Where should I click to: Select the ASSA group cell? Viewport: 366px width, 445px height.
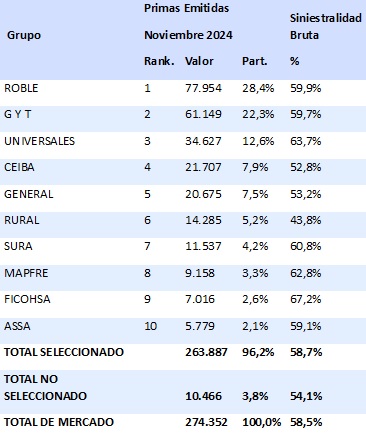[x=17, y=326]
